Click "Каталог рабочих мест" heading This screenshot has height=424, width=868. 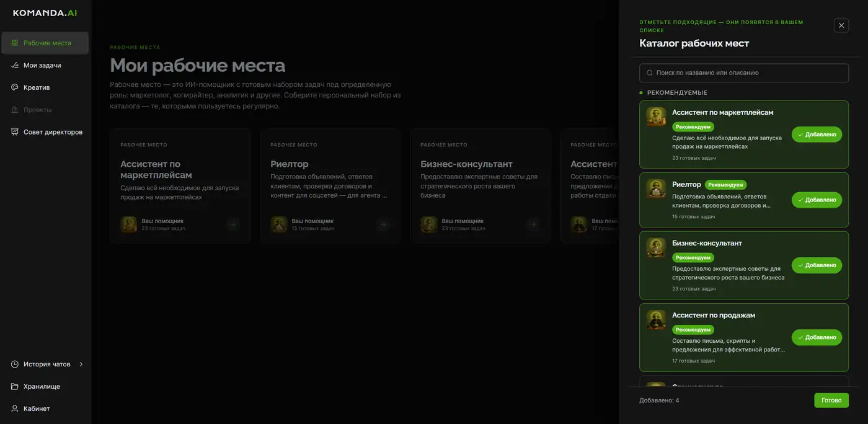(x=694, y=43)
